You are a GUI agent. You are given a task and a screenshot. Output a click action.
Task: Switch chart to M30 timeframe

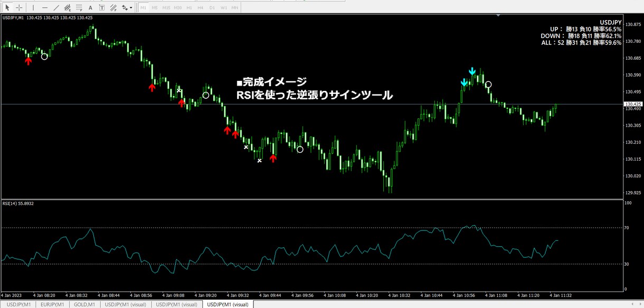pos(178,8)
